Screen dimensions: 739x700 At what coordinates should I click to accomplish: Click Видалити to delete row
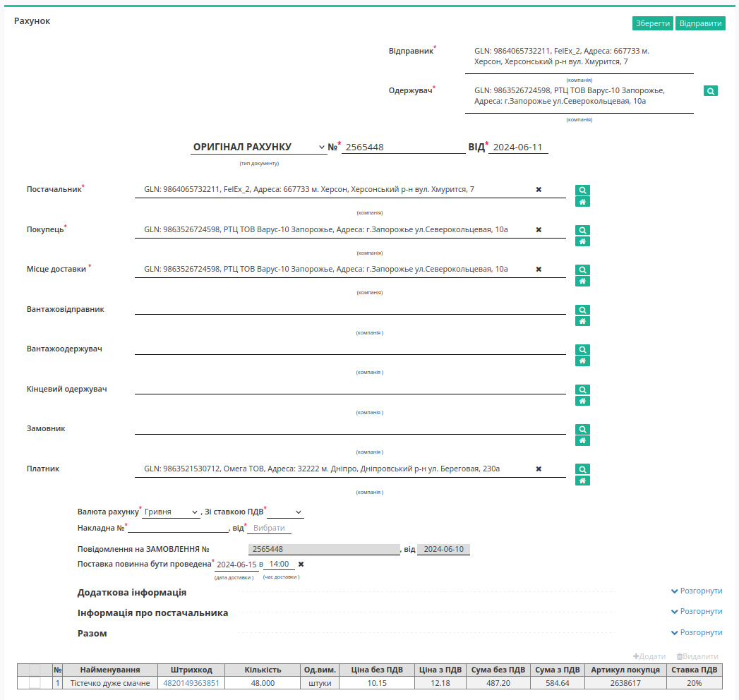[697, 656]
